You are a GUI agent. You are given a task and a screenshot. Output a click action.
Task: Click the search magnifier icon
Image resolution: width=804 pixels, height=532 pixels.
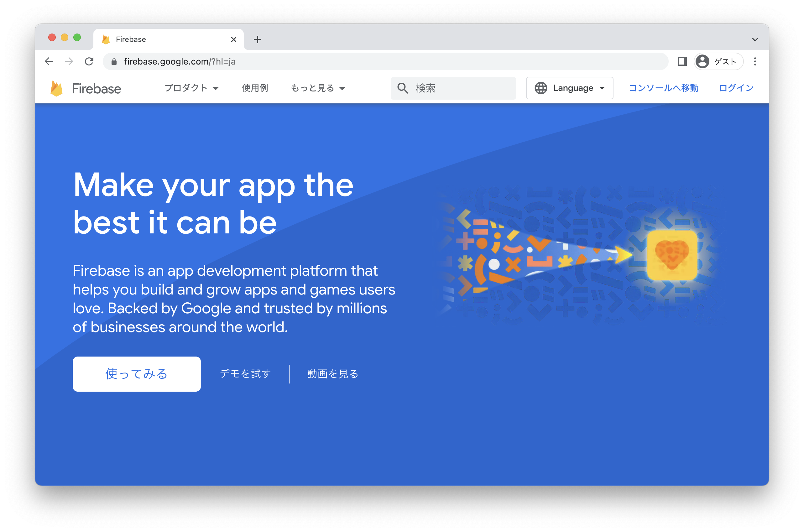pyautogui.click(x=403, y=88)
